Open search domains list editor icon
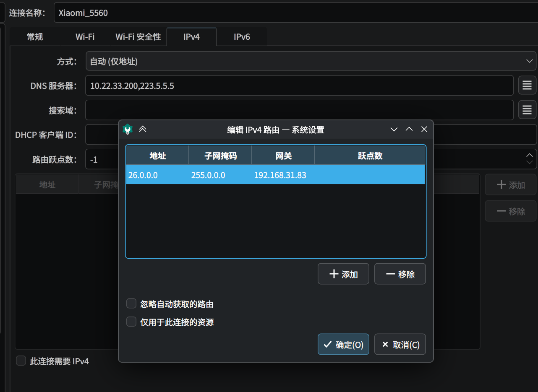The height and width of the screenshot is (392, 538). pos(527,110)
